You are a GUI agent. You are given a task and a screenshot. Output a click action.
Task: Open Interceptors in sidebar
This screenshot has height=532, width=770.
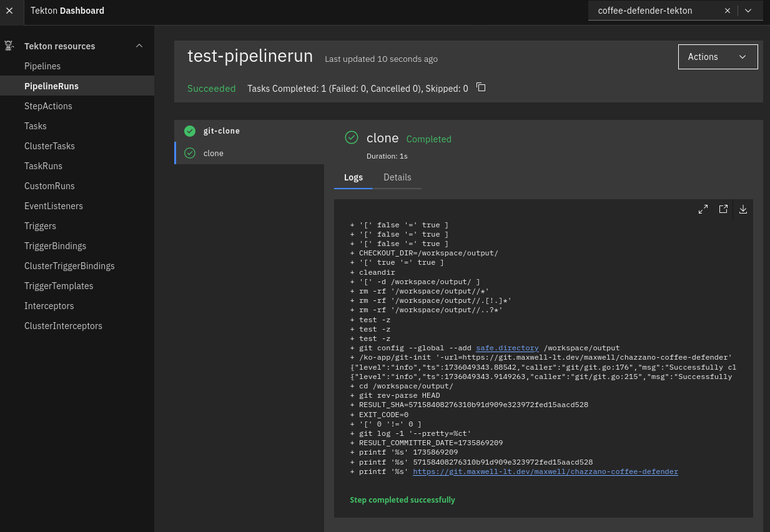(x=77, y=306)
